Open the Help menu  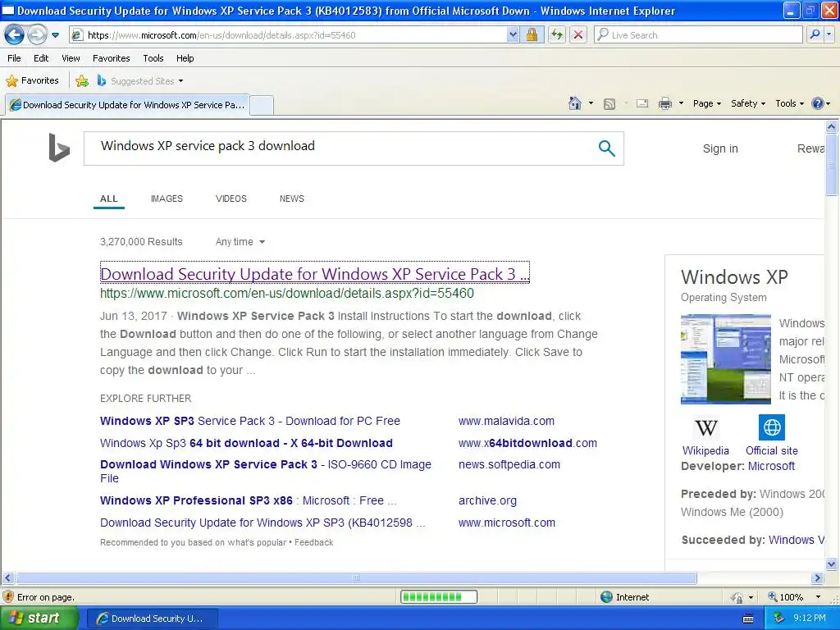coord(185,58)
